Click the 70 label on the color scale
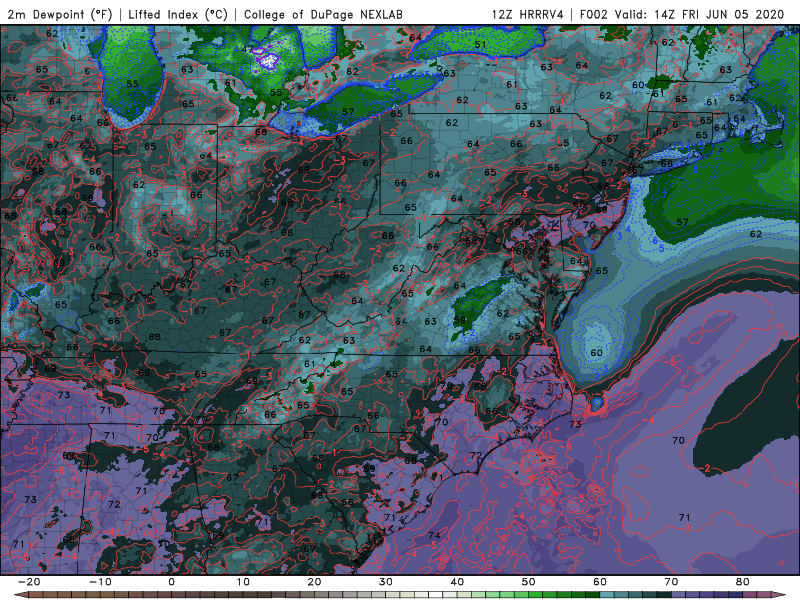Viewport: 800px width, 600px height. pos(671,582)
